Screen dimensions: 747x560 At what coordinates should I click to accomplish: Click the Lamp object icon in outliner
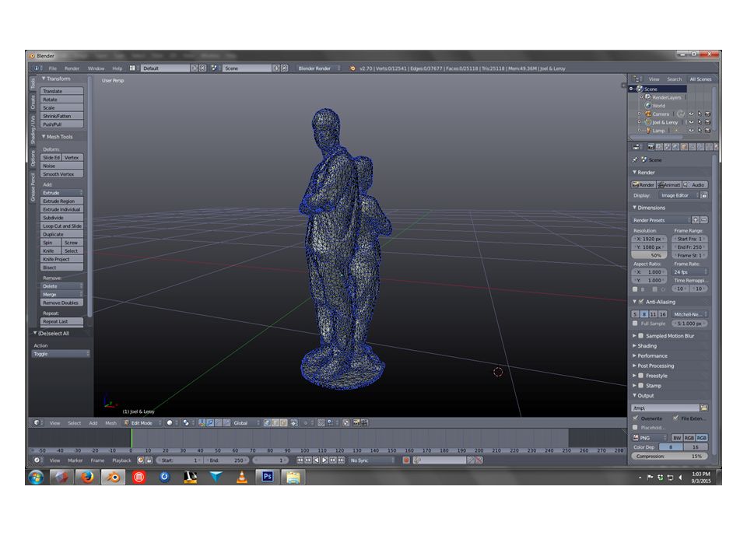(x=648, y=131)
